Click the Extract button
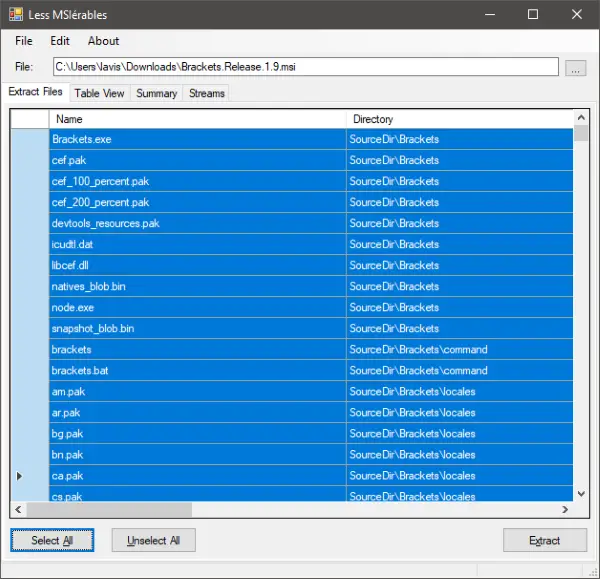The height and width of the screenshot is (579, 600). click(x=544, y=541)
